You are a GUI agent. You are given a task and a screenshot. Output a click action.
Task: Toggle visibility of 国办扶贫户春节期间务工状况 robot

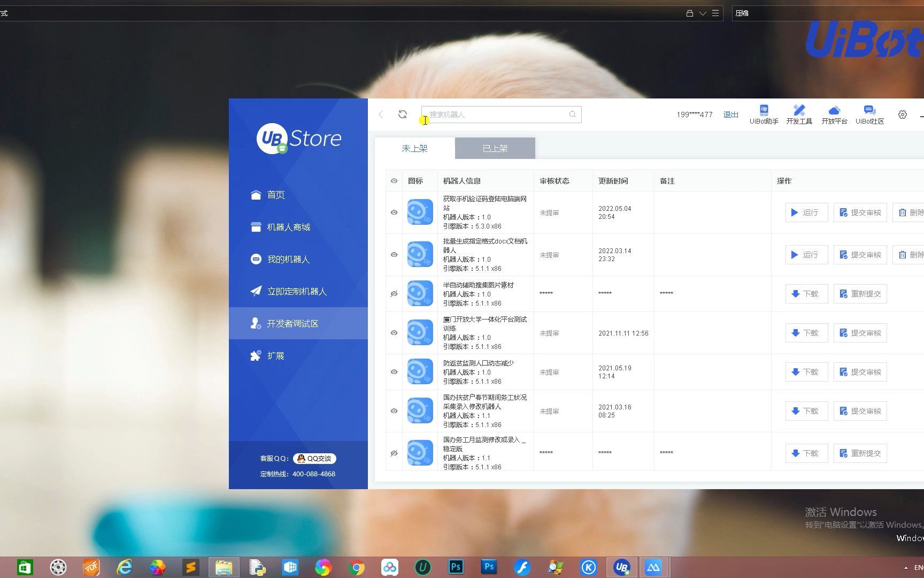click(394, 411)
